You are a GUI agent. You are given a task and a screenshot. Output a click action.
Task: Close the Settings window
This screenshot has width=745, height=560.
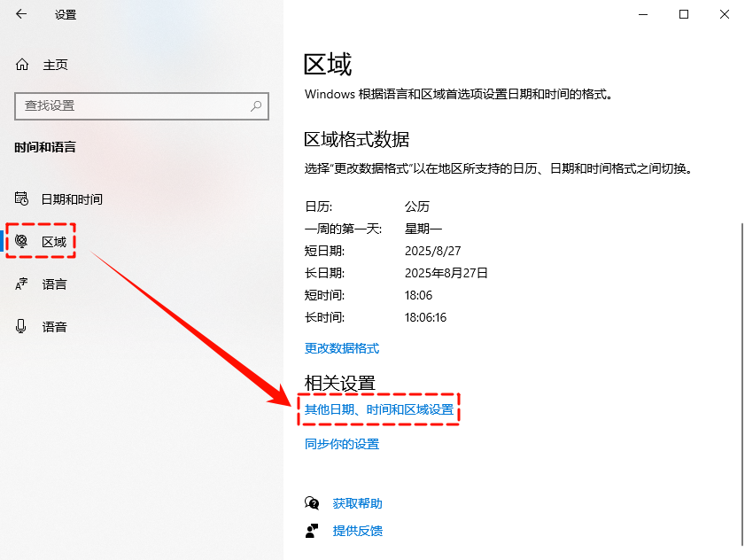724,14
